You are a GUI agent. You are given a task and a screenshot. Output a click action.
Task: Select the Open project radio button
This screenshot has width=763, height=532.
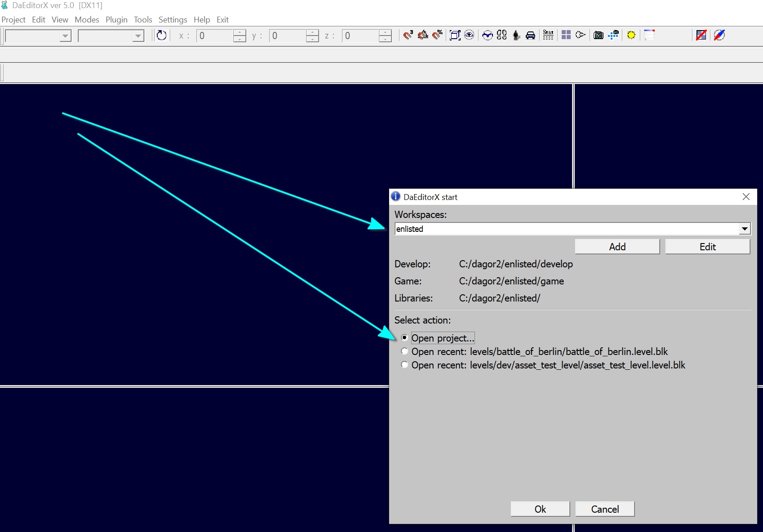point(404,337)
